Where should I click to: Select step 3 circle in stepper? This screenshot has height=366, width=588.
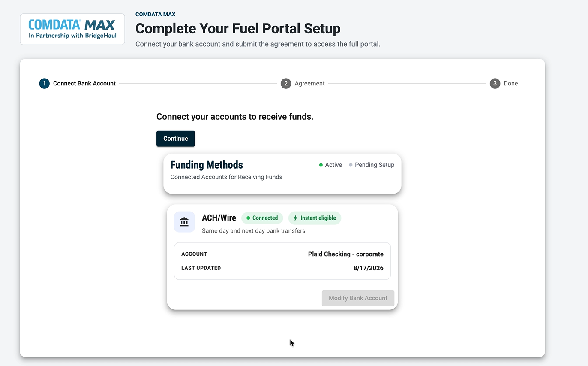[x=495, y=83]
